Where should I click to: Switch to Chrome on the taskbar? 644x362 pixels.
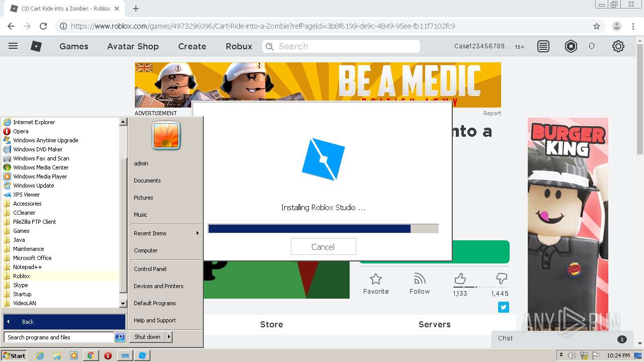click(91, 355)
